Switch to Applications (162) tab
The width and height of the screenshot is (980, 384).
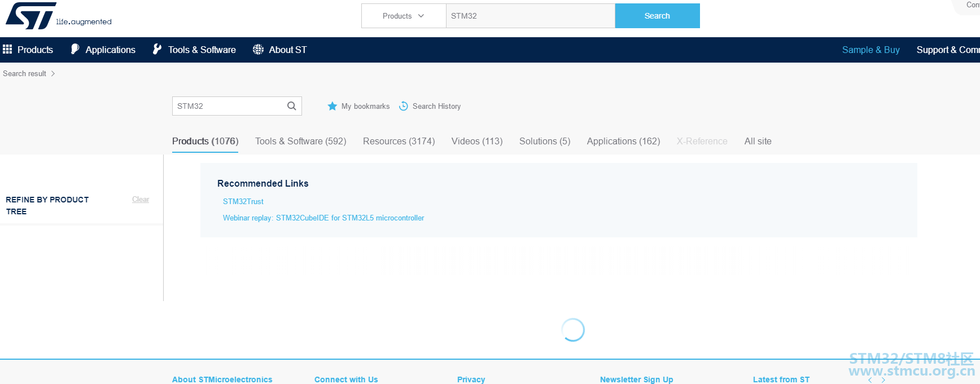pyautogui.click(x=623, y=141)
